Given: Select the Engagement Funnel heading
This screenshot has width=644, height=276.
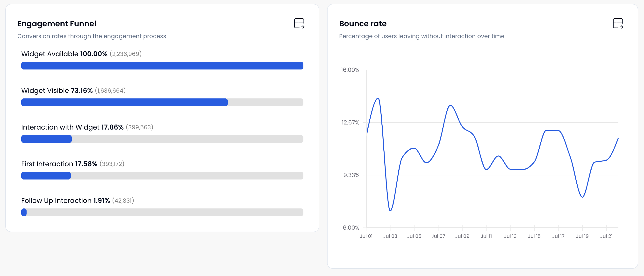Looking at the screenshot, I should (x=57, y=24).
